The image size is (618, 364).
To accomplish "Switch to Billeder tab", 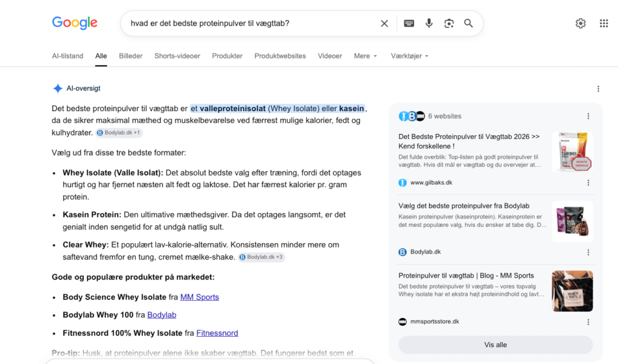I will [x=130, y=56].
